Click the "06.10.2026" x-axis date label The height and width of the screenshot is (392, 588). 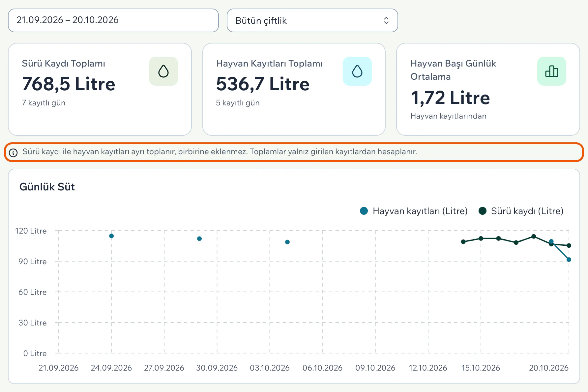click(x=323, y=368)
